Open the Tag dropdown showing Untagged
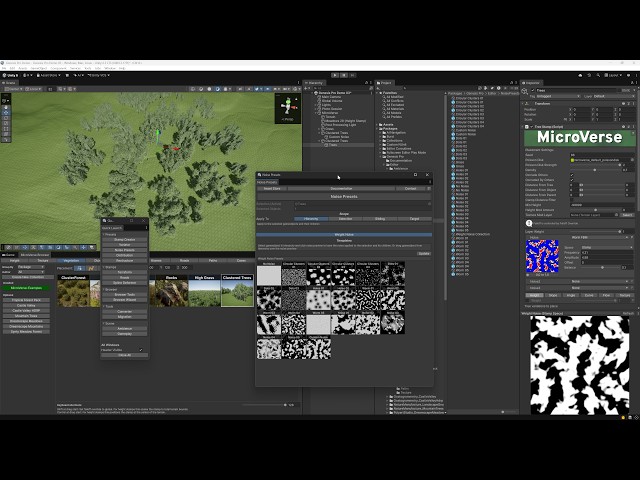This screenshot has width=640, height=480. click(558, 96)
